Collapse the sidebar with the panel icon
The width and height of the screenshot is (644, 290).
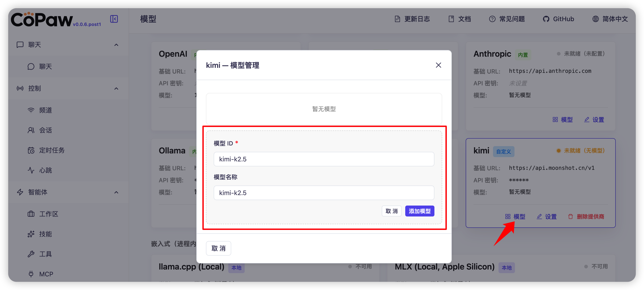click(114, 19)
